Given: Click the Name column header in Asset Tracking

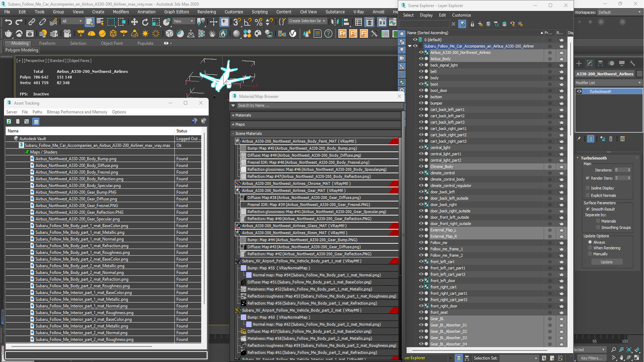Looking at the screenshot, I should tap(90, 131).
